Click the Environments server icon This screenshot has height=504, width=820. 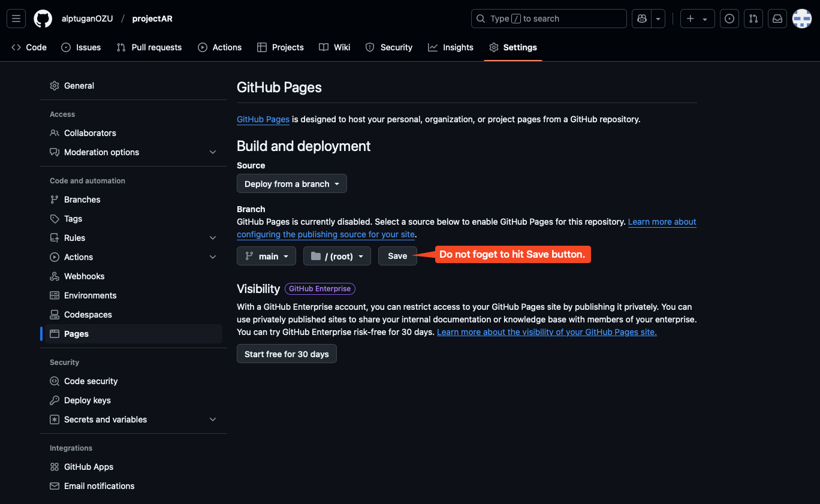(x=55, y=295)
